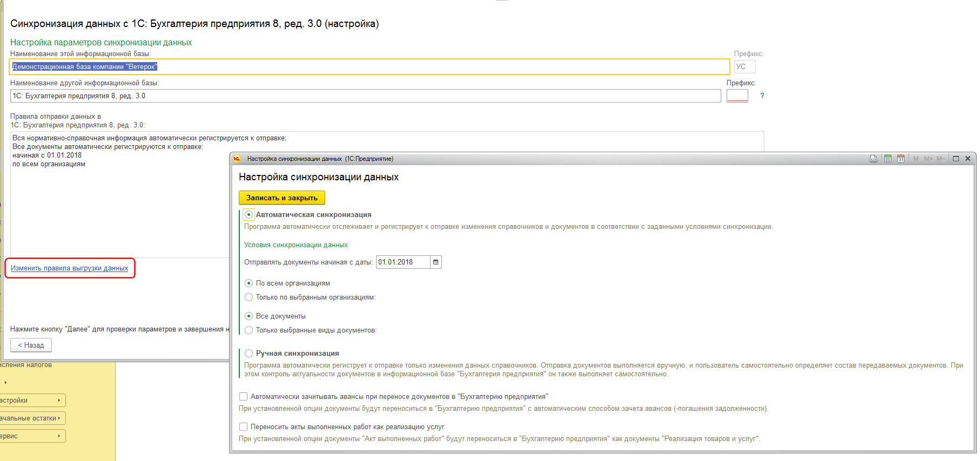Click the Назад back button

31,345
